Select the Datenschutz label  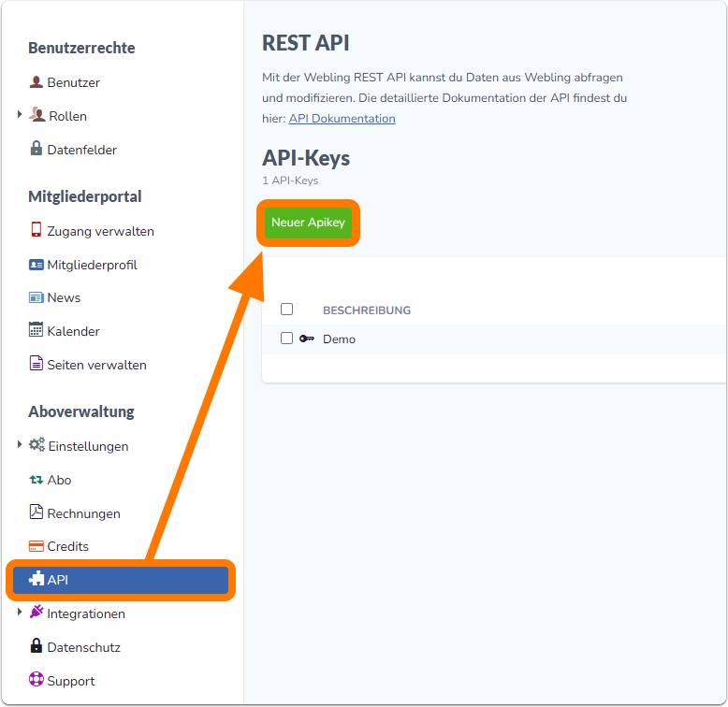point(84,647)
